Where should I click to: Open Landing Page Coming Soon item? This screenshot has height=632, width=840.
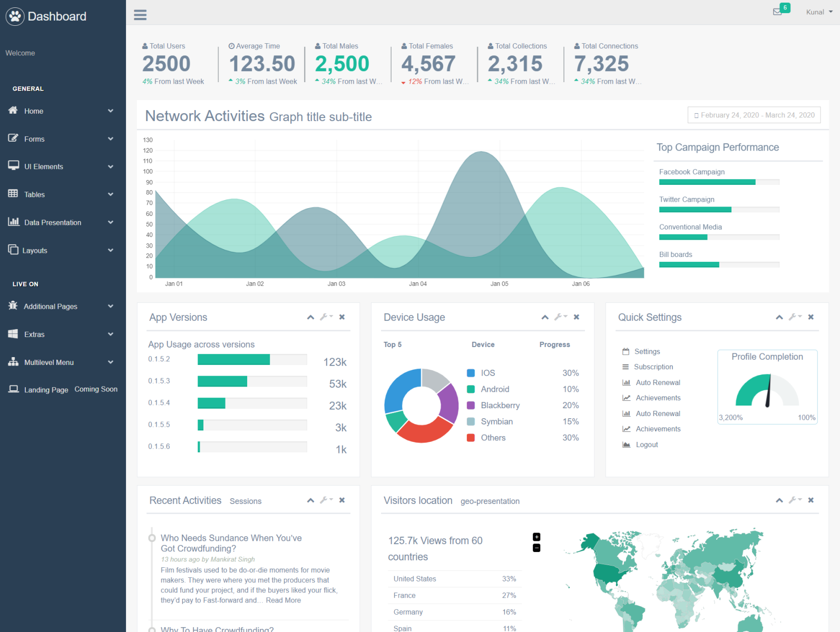click(x=63, y=390)
